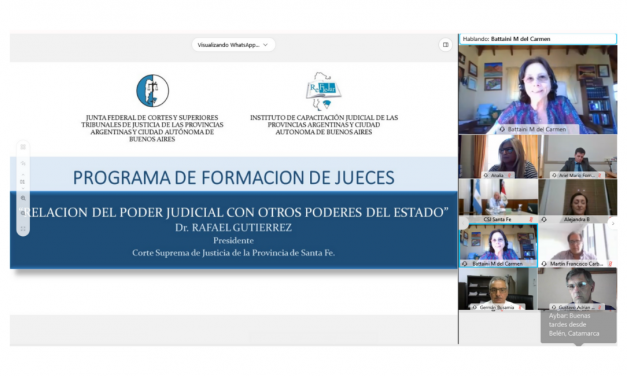Click the ReFlejar institute logo
The height and width of the screenshot is (376, 627).
click(x=323, y=91)
